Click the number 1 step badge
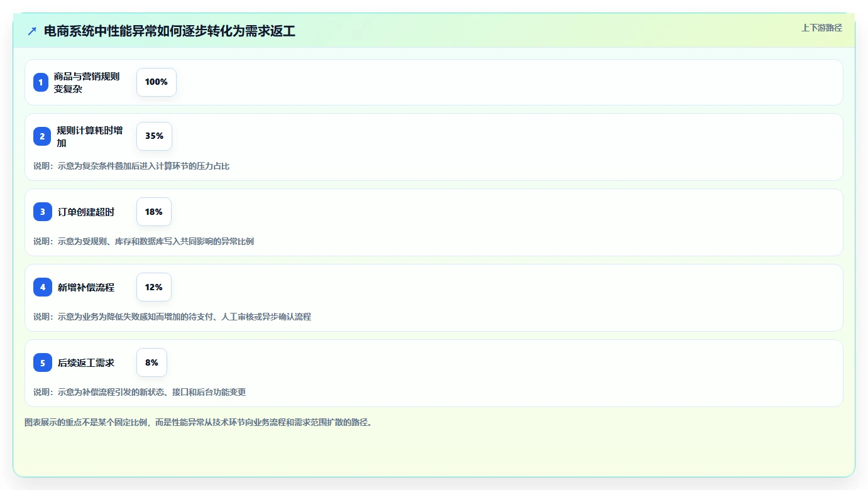Image resolution: width=868 pixels, height=490 pixels. pyautogui.click(x=41, y=82)
